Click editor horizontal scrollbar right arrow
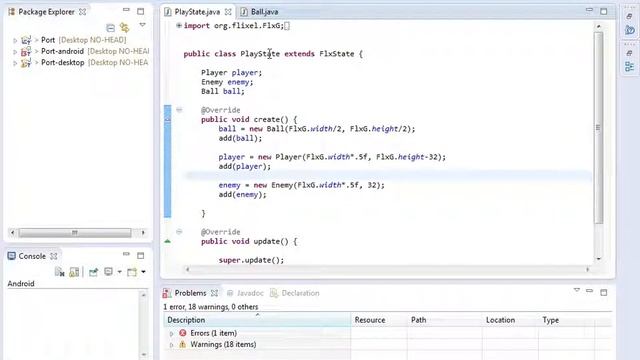Screen dimensions: 640x360 click(587, 269)
